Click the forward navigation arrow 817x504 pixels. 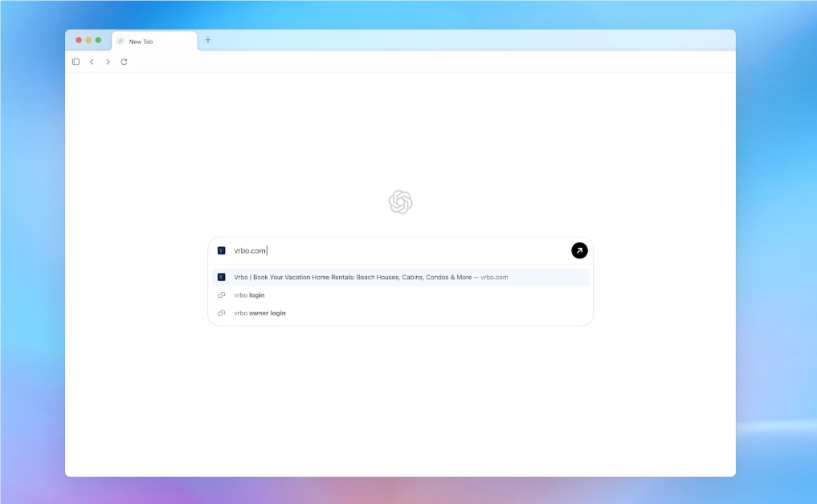click(x=108, y=62)
